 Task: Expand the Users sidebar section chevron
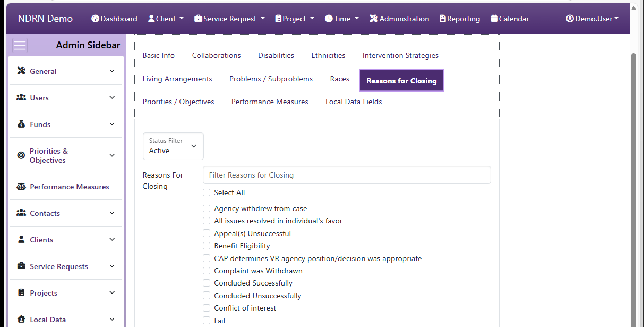[x=112, y=97]
